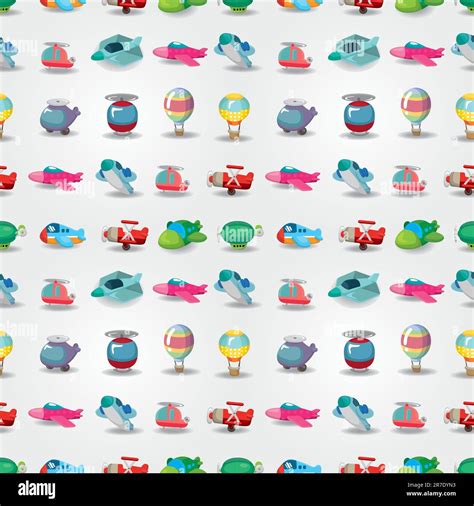The height and width of the screenshot is (506, 474).
Task: Select the leftmost tilted blue-gray plane in the bottom full row
Action: (116, 412)
